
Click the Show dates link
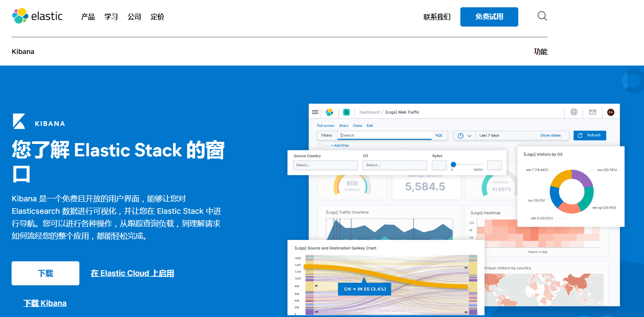pos(550,135)
